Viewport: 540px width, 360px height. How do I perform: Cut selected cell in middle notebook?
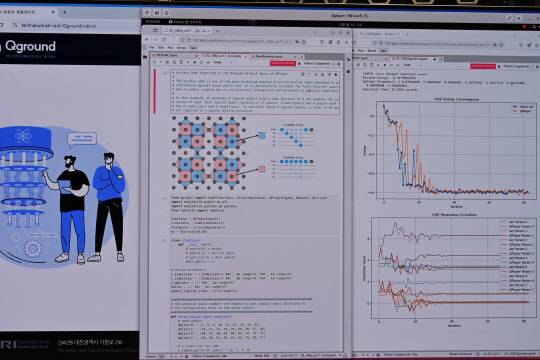(167, 62)
